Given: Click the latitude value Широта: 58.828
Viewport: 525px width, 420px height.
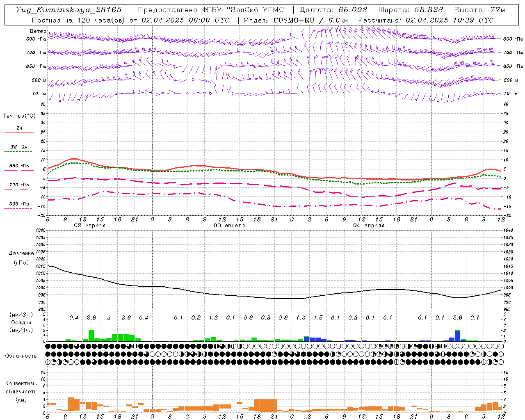Looking at the screenshot, I should point(411,10).
